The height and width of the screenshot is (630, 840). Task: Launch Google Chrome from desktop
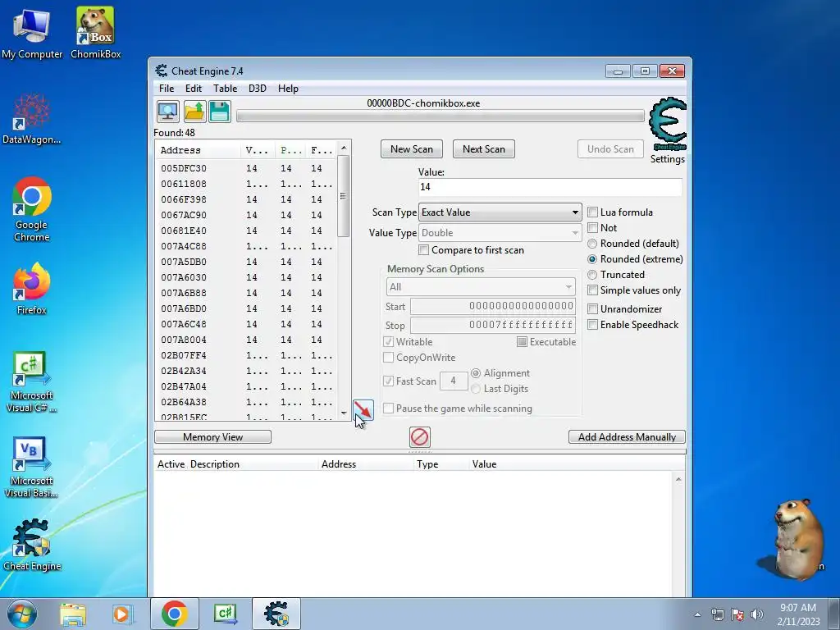[x=32, y=209]
